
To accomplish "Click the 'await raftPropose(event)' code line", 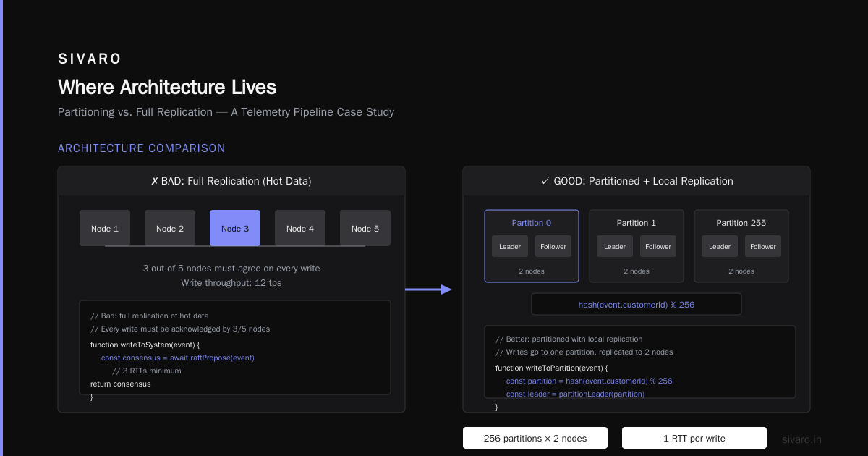I will (178, 358).
